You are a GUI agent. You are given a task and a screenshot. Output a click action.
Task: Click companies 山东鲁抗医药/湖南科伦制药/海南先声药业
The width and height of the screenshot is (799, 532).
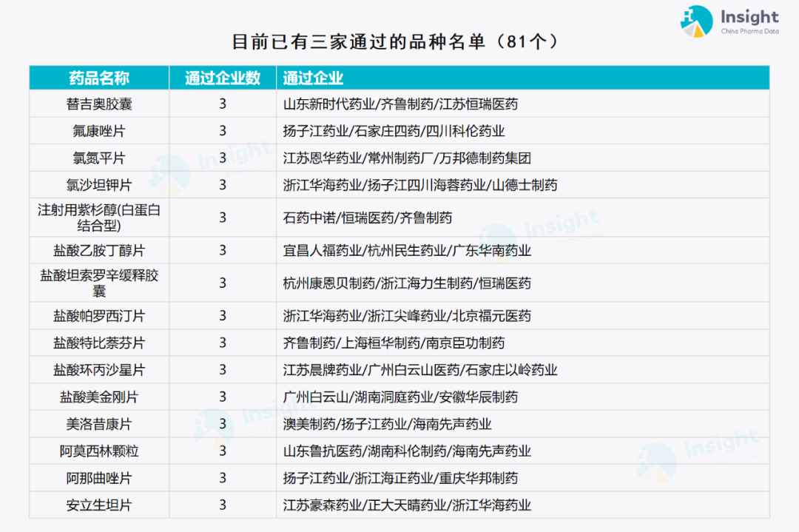[x=407, y=451]
